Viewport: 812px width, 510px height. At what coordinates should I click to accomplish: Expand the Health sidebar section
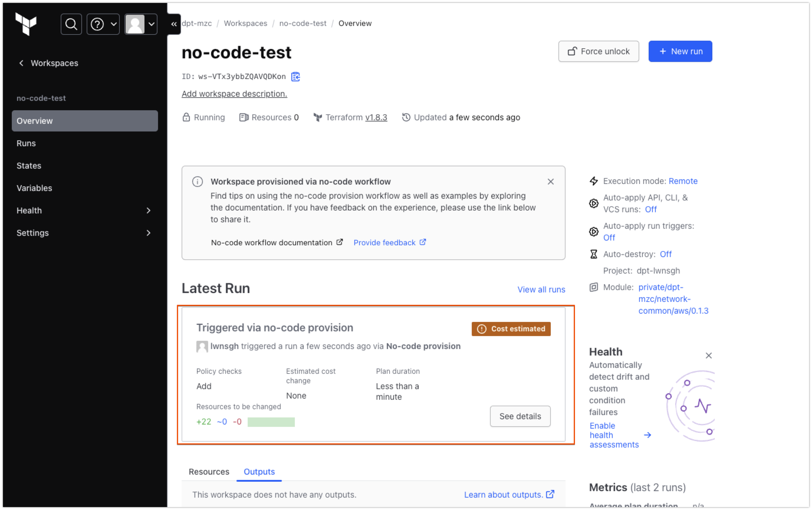[85, 210]
